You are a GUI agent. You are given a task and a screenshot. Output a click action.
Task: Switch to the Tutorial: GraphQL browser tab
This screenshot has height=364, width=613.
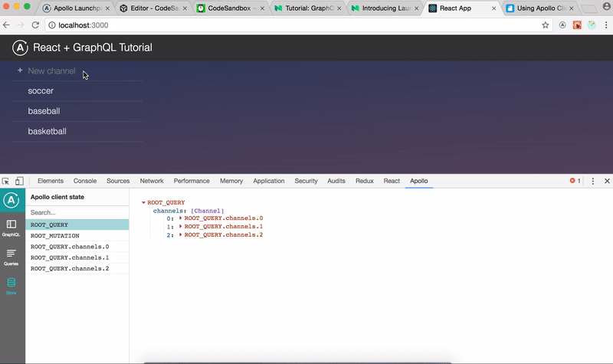pyautogui.click(x=309, y=8)
